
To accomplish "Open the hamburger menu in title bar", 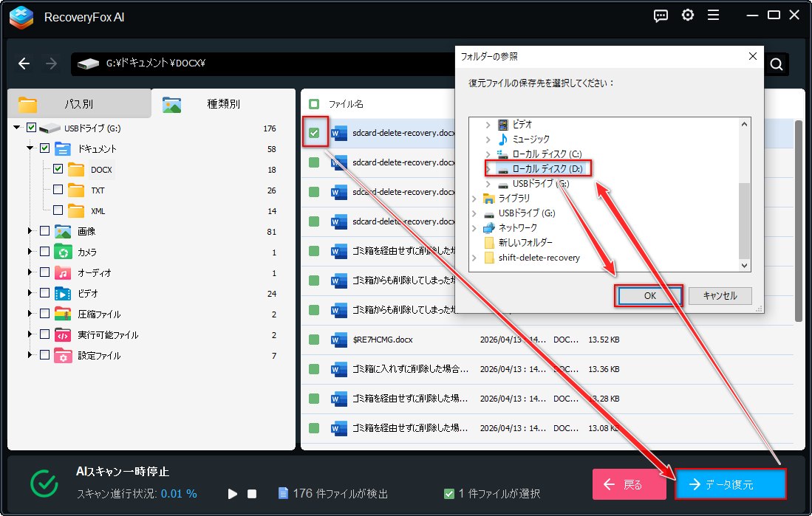I will (x=713, y=16).
